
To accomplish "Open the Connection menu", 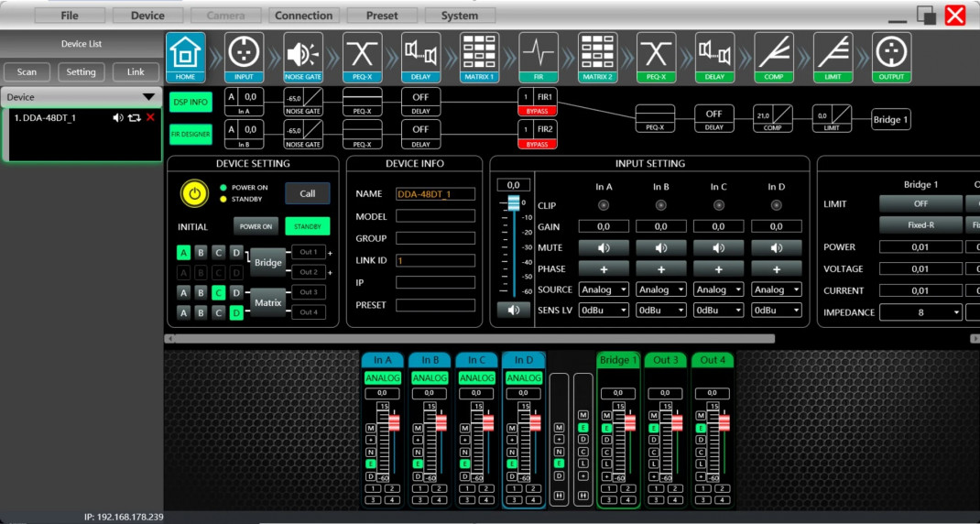I will click(x=304, y=16).
